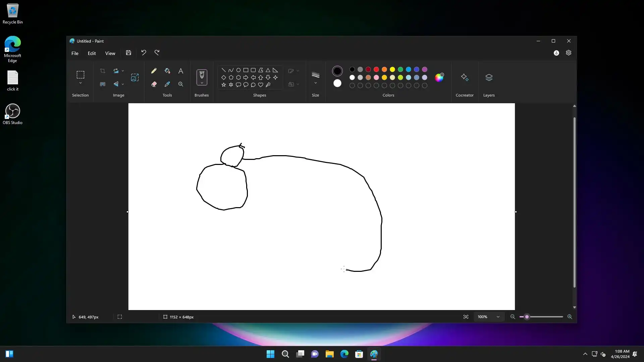This screenshot has width=644, height=362.
Task: Choose the heart shape
Action: click(261, 85)
